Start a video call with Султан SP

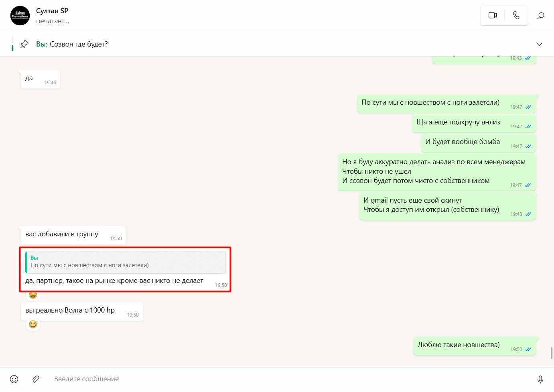point(493,16)
